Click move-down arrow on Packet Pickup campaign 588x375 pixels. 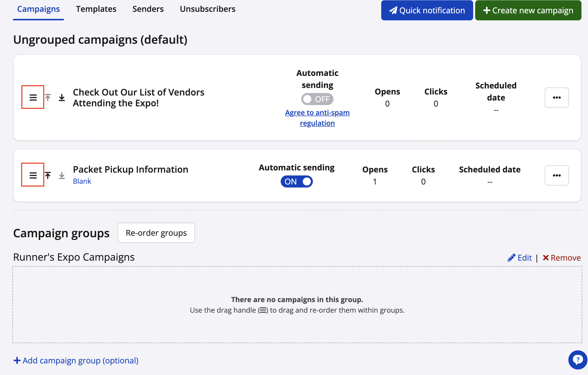pyautogui.click(x=62, y=175)
